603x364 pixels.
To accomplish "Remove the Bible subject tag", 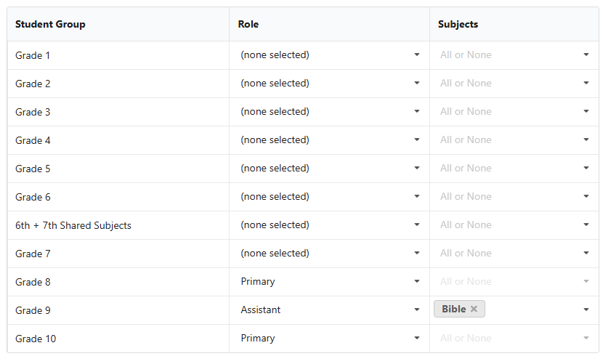I will (474, 309).
